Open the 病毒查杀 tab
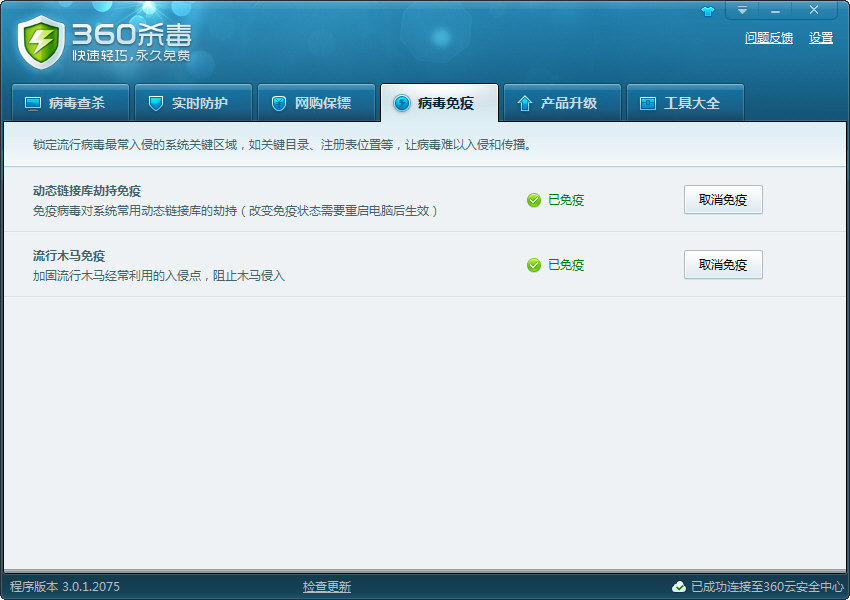 (70, 102)
